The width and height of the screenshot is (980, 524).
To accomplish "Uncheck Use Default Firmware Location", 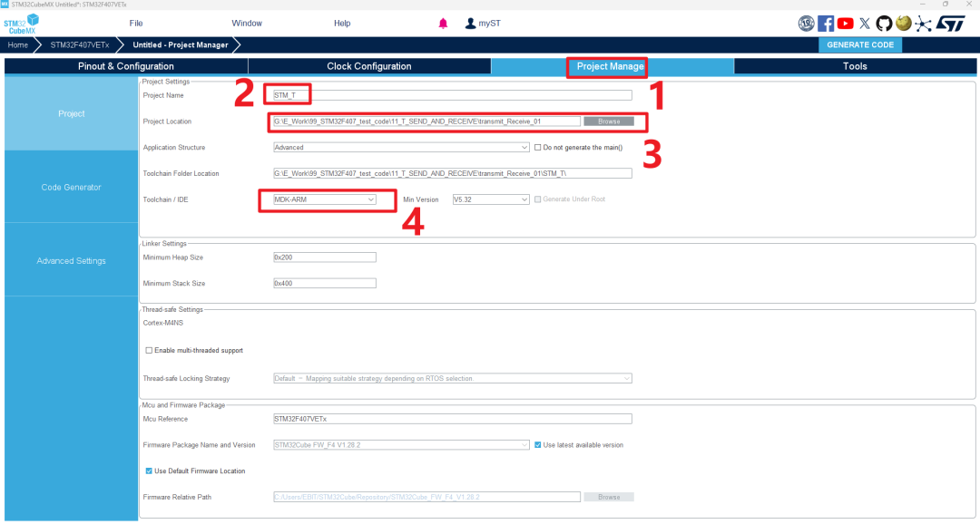I will point(149,471).
